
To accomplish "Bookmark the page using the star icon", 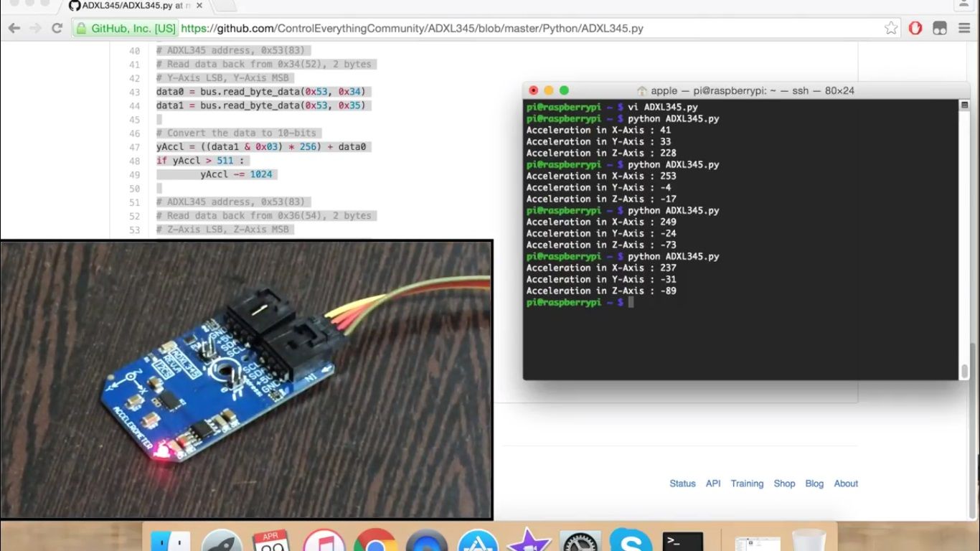I will click(x=890, y=28).
